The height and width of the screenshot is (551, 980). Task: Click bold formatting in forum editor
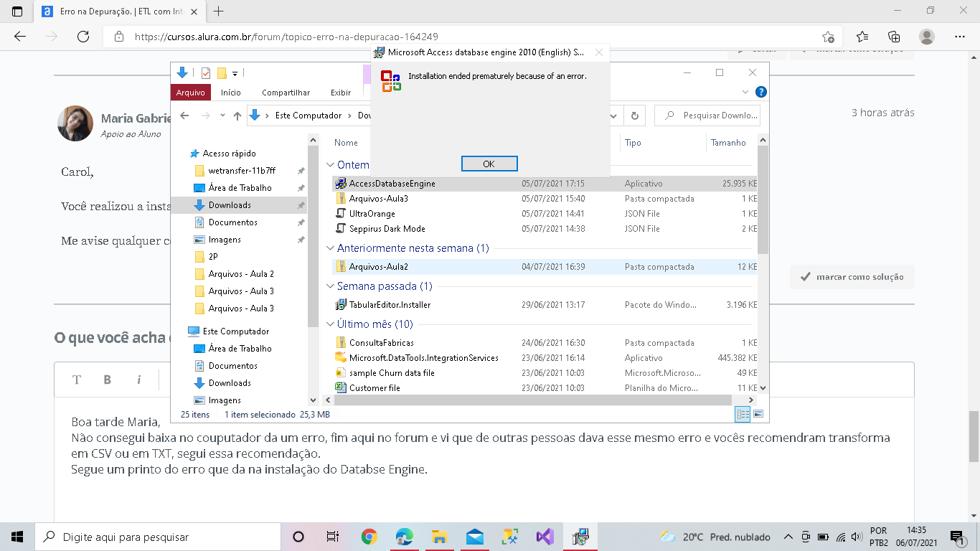tap(108, 380)
